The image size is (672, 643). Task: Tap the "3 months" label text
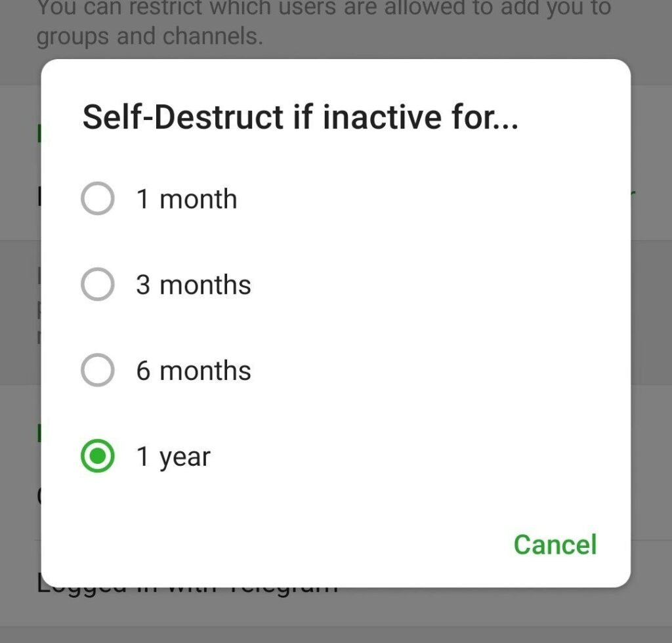pyautogui.click(x=194, y=285)
